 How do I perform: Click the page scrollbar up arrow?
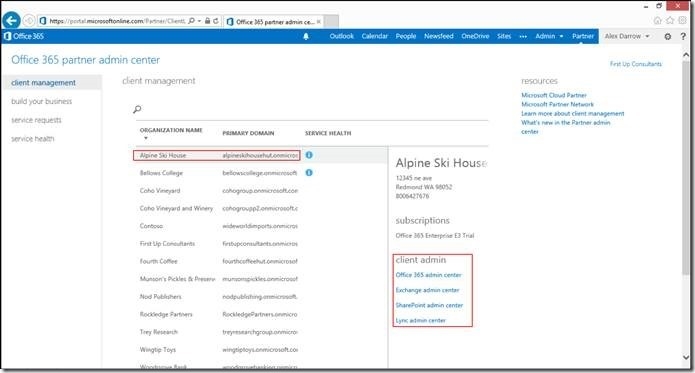(x=686, y=55)
